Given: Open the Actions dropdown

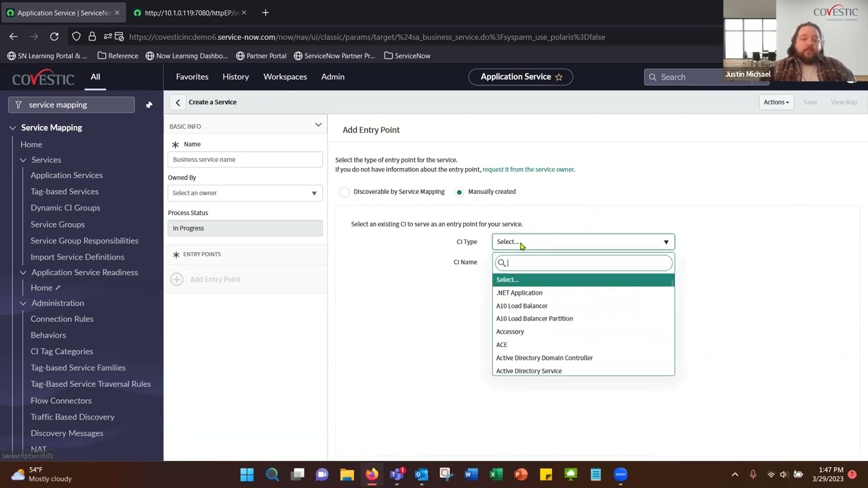Looking at the screenshot, I should [x=776, y=102].
